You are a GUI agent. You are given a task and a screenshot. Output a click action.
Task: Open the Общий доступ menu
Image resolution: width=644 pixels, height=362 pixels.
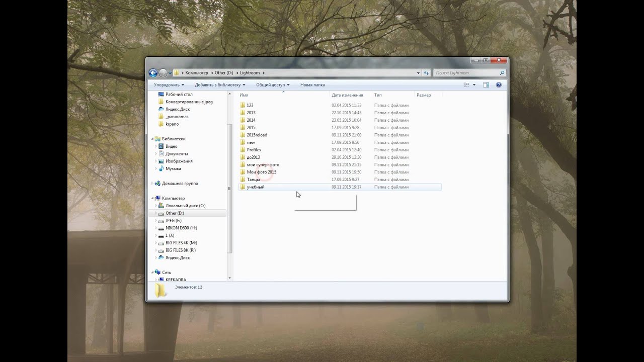coord(273,85)
